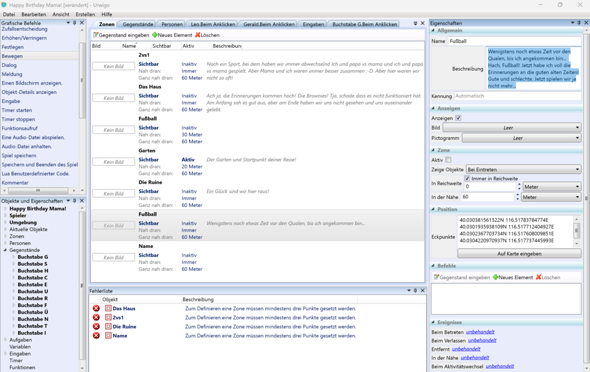Select Garten zone row
Viewport: 590px width, 372px height.
click(257, 162)
